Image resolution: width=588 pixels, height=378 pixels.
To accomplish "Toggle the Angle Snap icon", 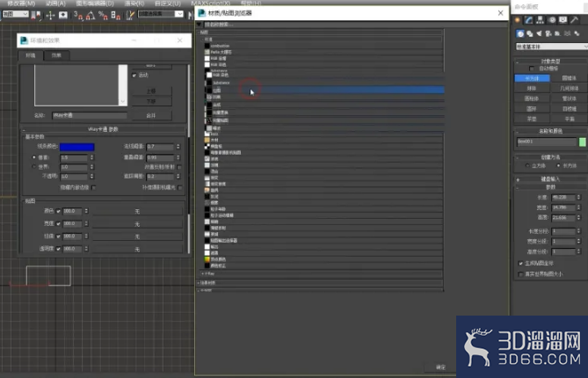I will point(91,15).
